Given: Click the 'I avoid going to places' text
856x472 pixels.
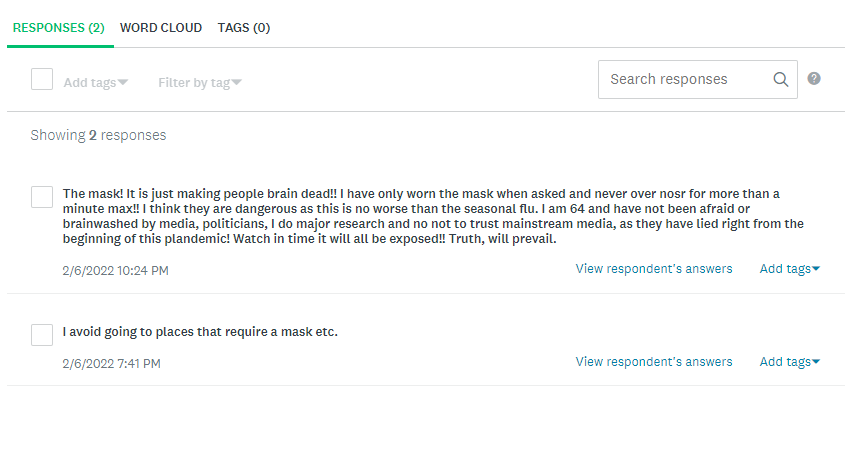Looking at the screenshot, I should point(200,331).
